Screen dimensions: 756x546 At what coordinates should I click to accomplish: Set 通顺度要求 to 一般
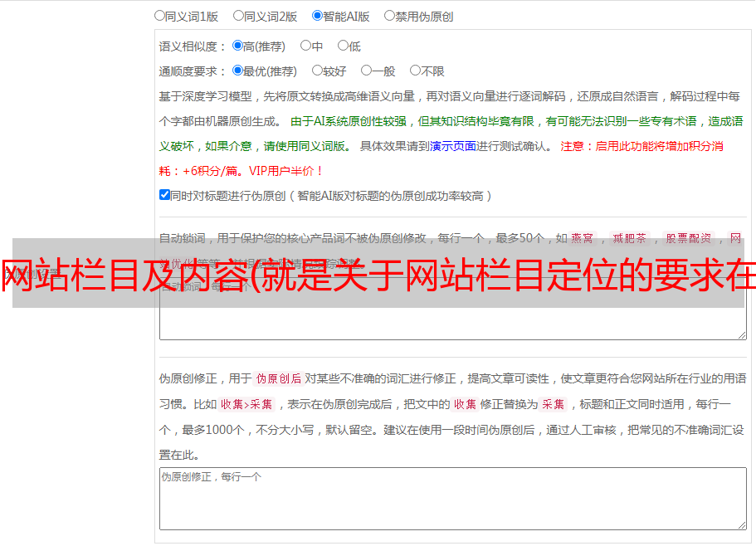click(x=366, y=71)
